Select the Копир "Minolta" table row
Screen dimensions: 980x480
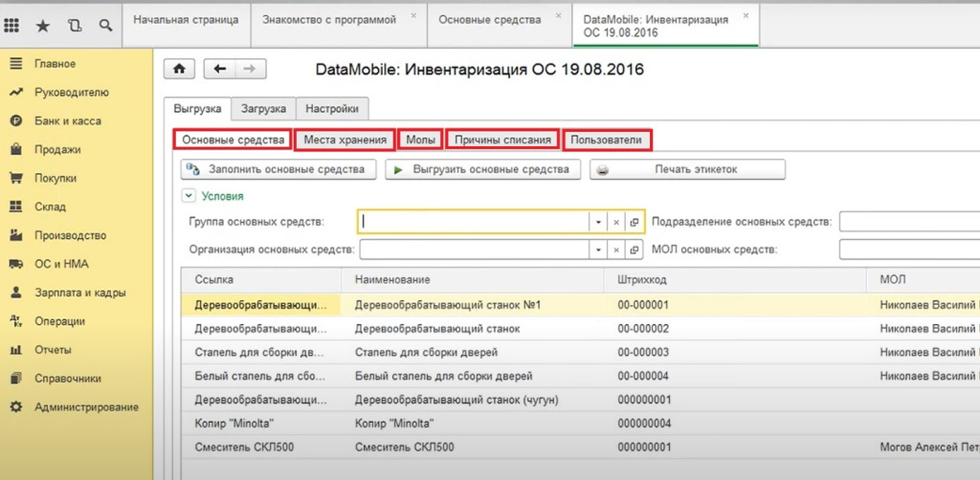point(580,424)
